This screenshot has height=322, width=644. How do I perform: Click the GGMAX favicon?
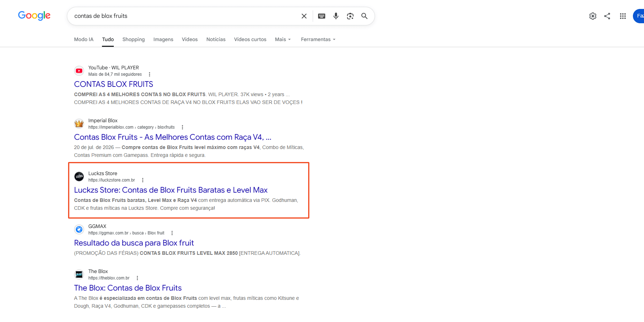coord(79,229)
